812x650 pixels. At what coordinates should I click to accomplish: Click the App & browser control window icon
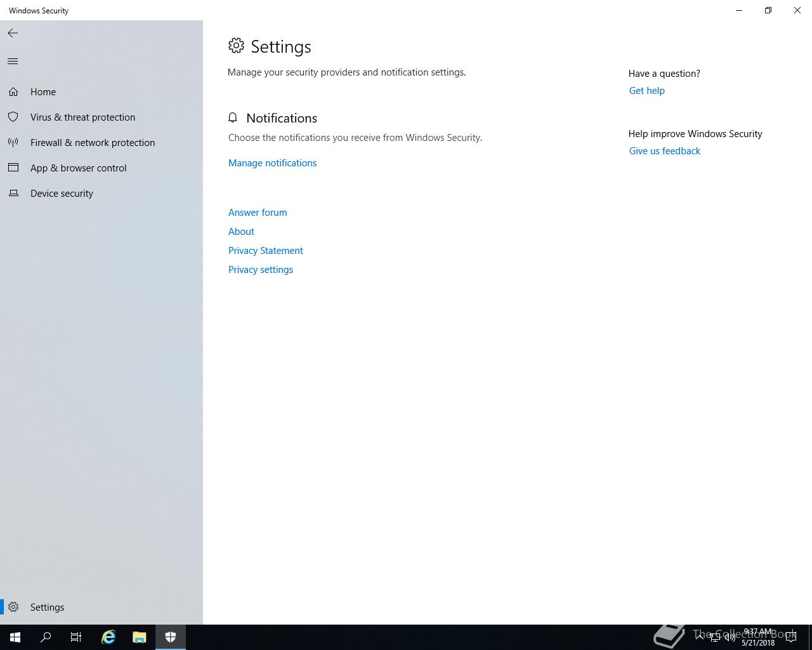13,168
